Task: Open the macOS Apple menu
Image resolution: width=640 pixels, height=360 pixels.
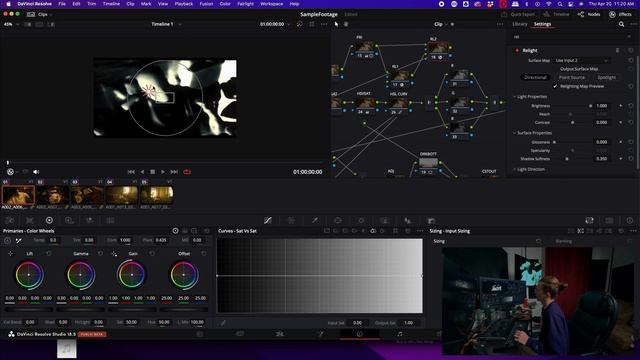Action: point(8,4)
